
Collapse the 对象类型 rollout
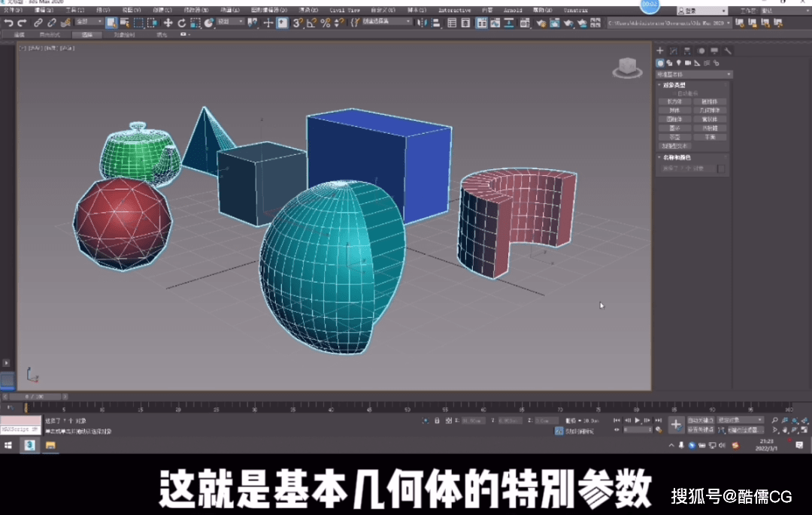pos(675,85)
